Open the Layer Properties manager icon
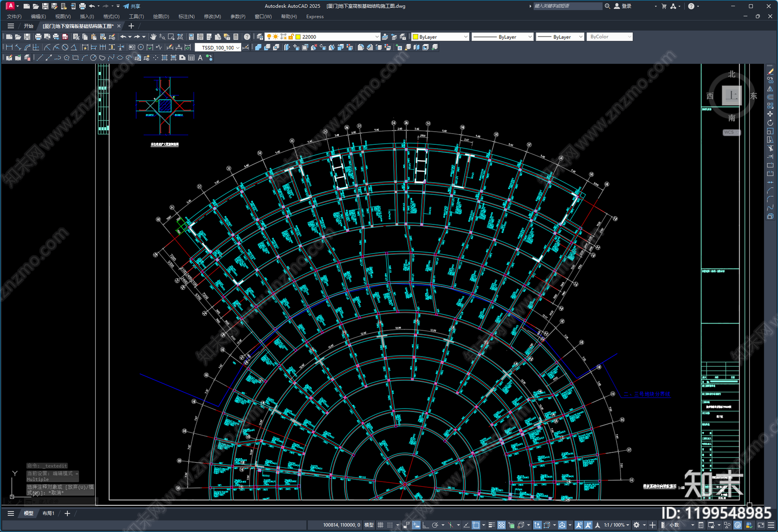Image resolution: width=778 pixels, height=532 pixels. 260,37
